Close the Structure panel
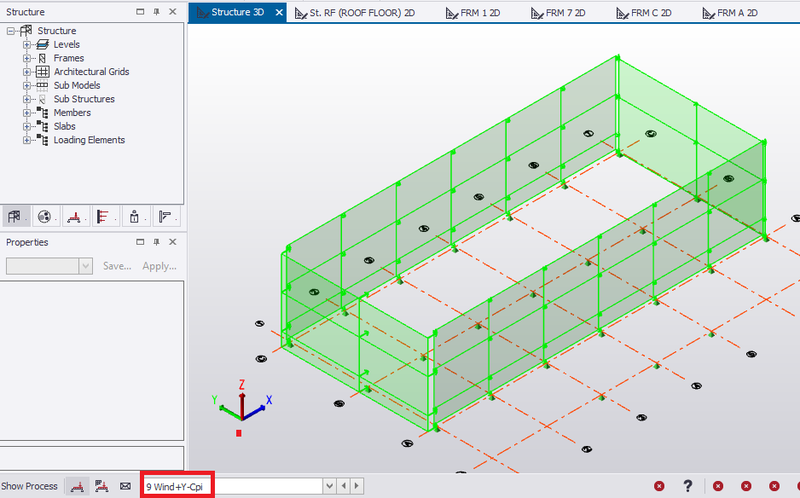Viewport: 800px width, 498px height. point(173,12)
